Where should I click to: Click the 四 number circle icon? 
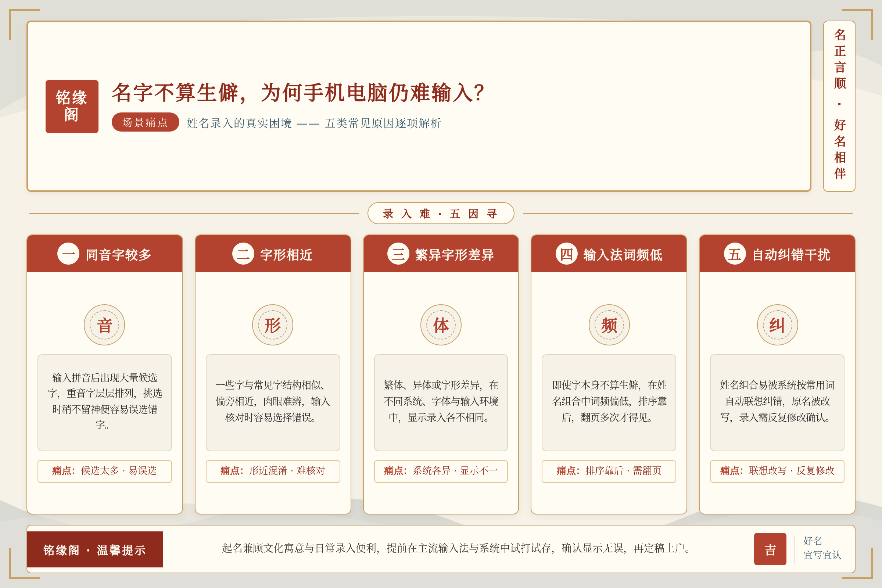point(567,254)
